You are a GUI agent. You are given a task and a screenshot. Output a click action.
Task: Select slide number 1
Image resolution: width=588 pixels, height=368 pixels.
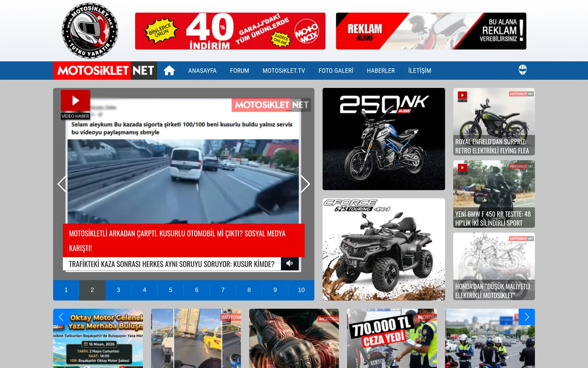[66, 290]
